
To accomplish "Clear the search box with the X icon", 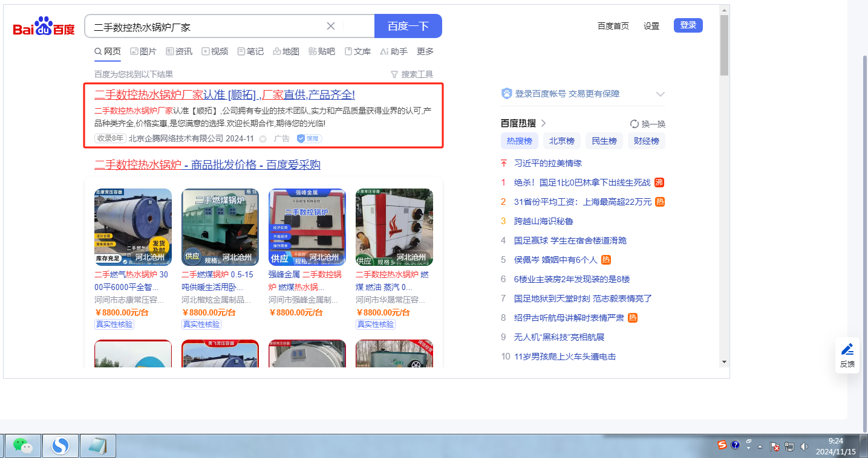I will pyautogui.click(x=331, y=26).
